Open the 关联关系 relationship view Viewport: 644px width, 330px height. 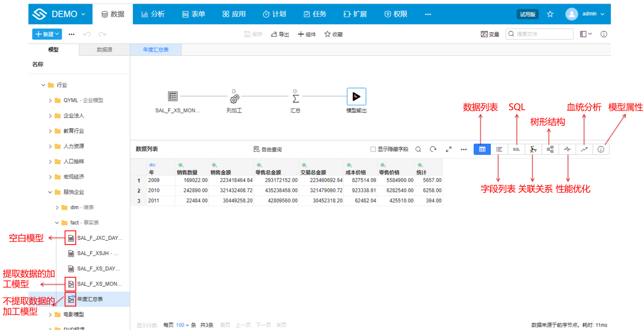(533, 149)
